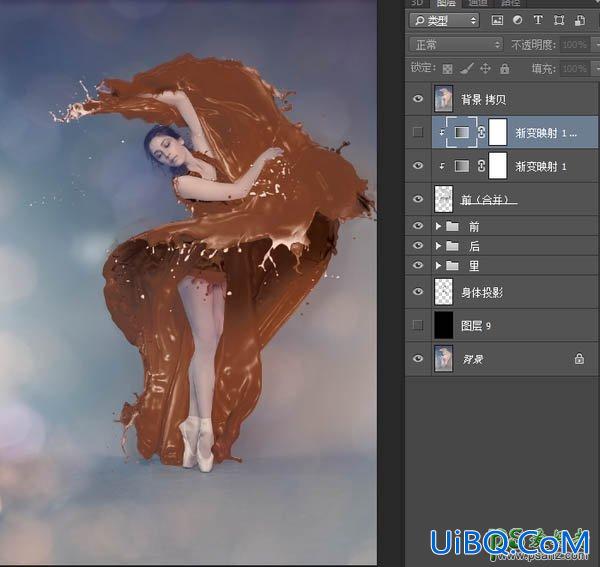
Task: Open the 类型 layer filter dropdown
Action: pos(444,20)
